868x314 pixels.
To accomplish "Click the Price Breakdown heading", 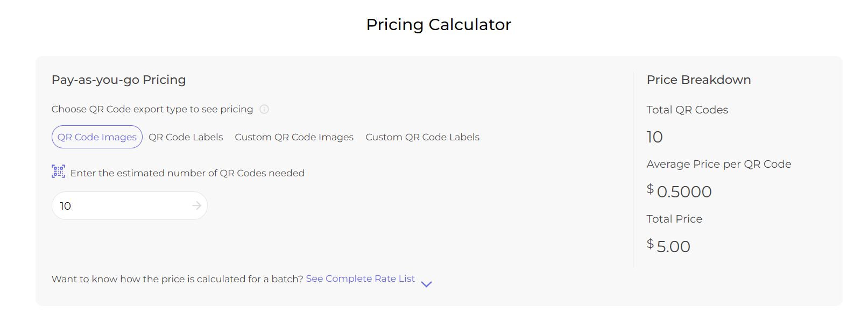I will coord(698,80).
